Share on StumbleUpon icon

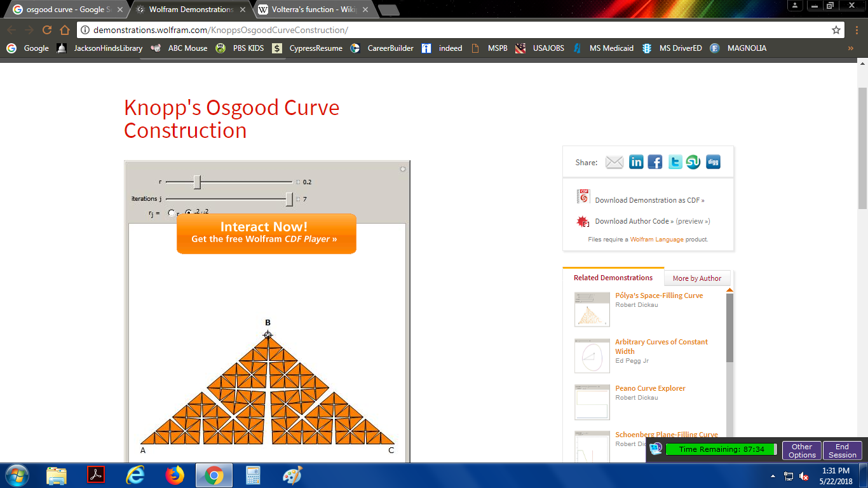click(693, 162)
